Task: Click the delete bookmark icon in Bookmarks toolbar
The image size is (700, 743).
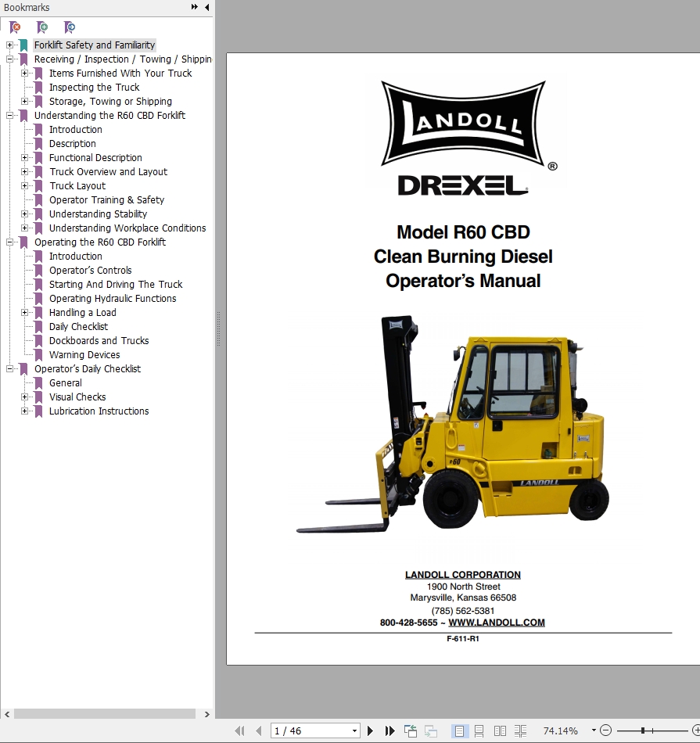Action: point(15,27)
